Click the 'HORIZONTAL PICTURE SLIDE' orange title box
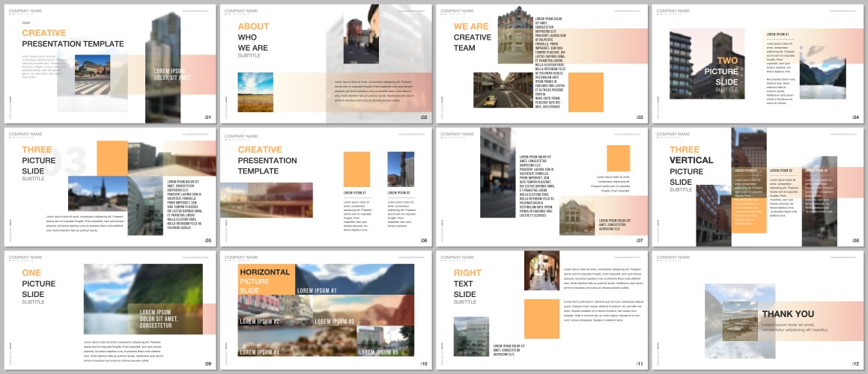The image size is (868, 374). point(265,280)
